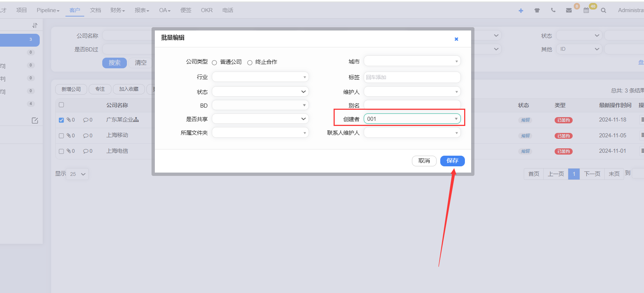Open the 上海移动 company link

pos(117,135)
